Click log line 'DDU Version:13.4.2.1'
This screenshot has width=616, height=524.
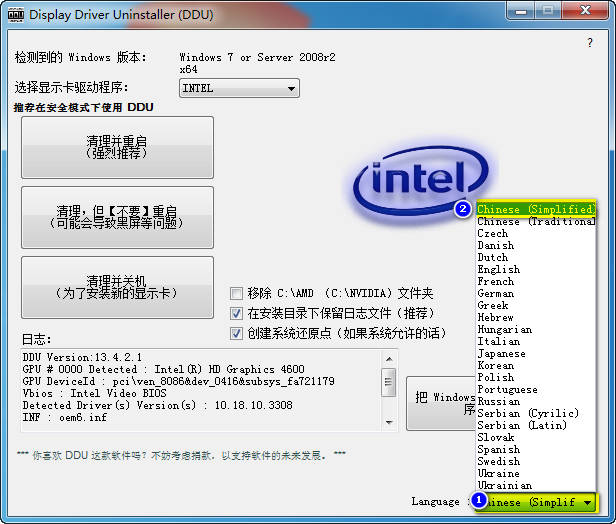pyautogui.click(x=82, y=357)
